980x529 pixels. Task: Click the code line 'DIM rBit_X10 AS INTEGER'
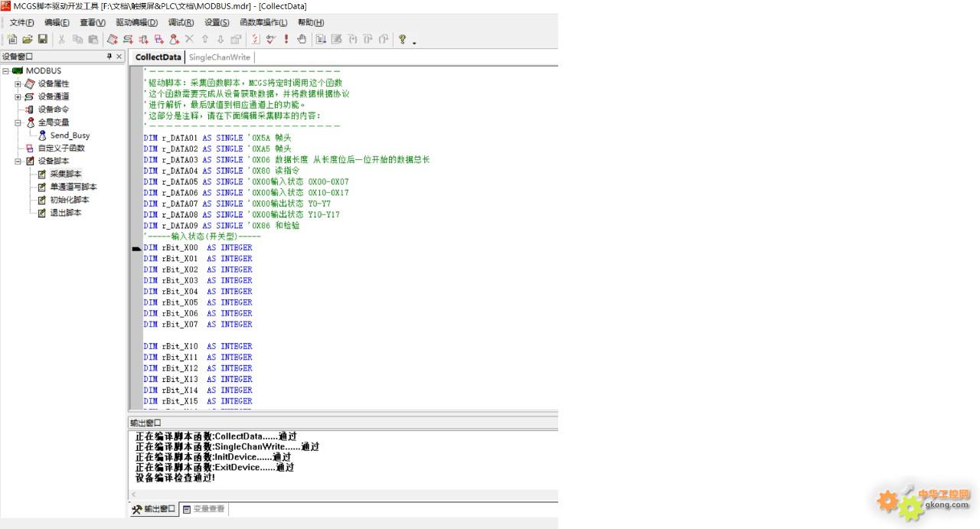(198, 347)
